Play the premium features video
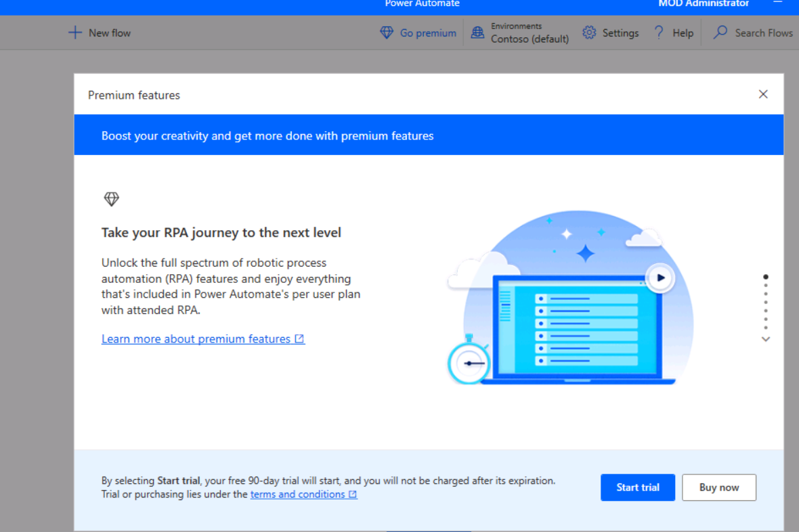This screenshot has width=799, height=532. coord(660,278)
